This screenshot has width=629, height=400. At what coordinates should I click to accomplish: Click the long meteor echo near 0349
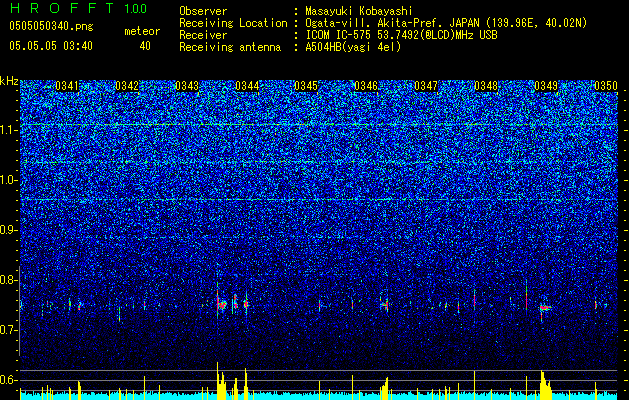pos(546,308)
